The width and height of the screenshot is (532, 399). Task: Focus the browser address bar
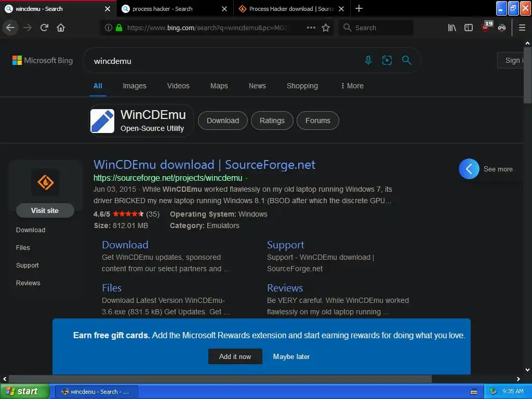click(x=207, y=28)
